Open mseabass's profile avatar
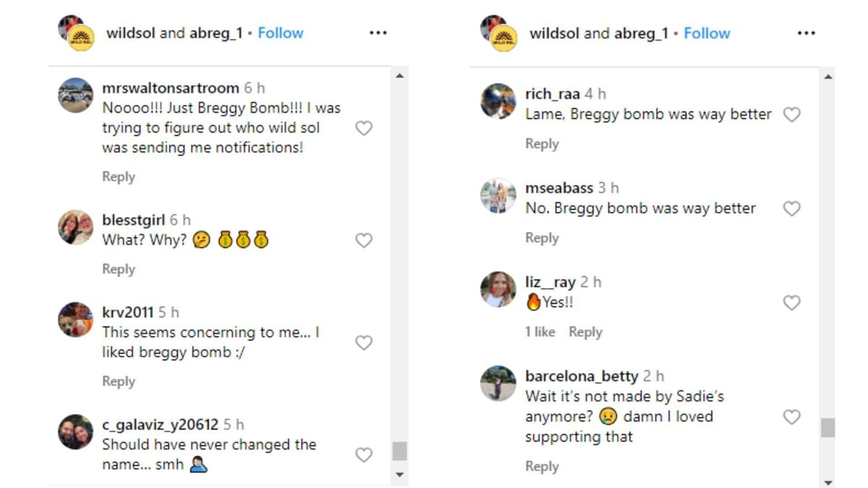Viewport: 868px width, 488px height. coord(498,196)
